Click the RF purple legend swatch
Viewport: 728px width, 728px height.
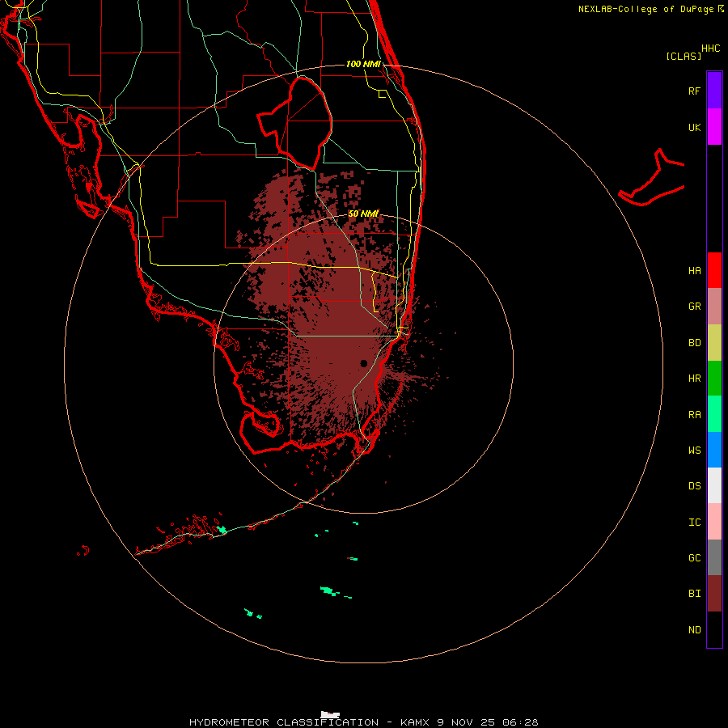(714, 91)
